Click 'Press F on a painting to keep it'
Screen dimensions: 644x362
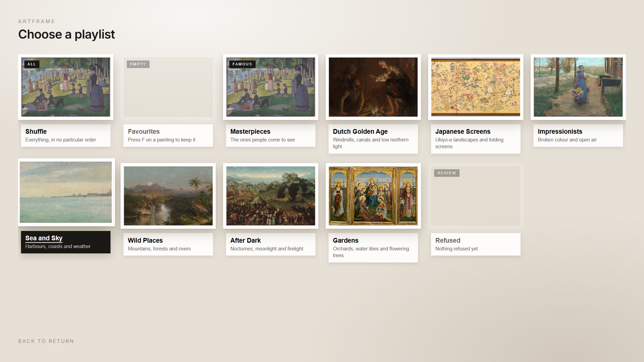coord(161,140)
